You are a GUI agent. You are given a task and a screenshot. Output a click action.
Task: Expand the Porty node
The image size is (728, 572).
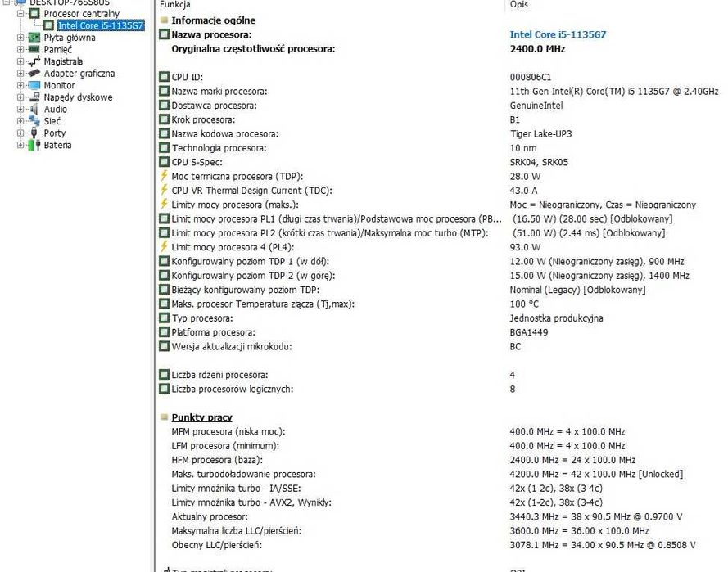[20, 133]
